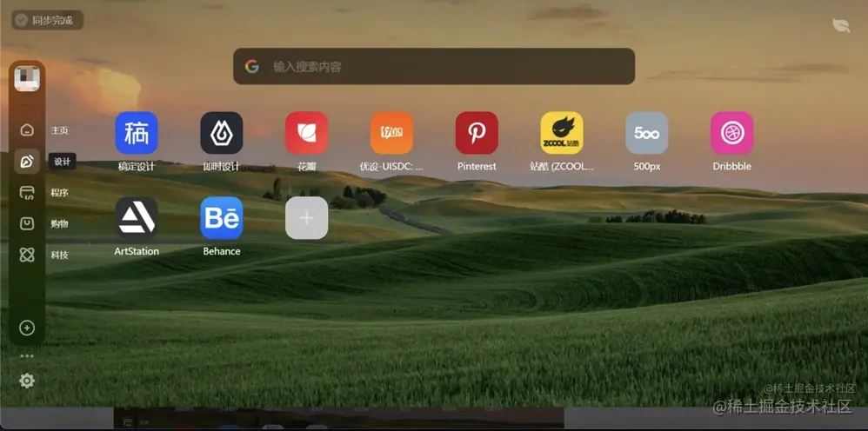Click the Behance text label
The width and height of the screenshot is (868, 431).
click(x=222, y=252)
